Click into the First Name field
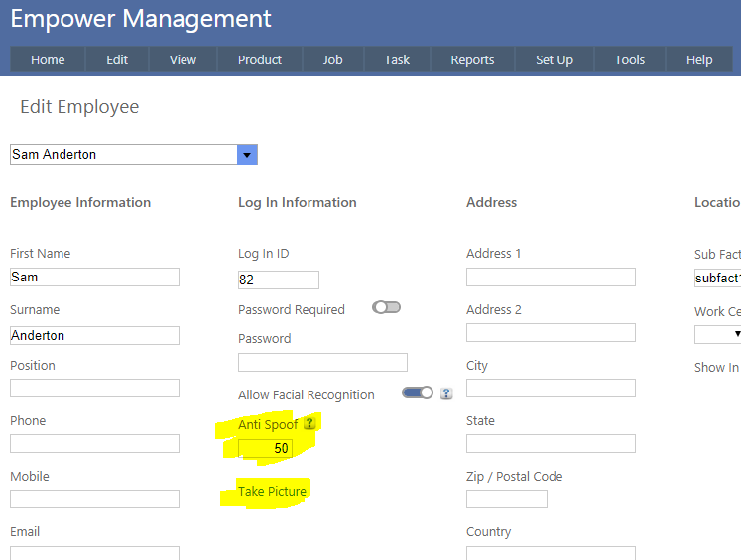741x560 pixels. [94, 278]
